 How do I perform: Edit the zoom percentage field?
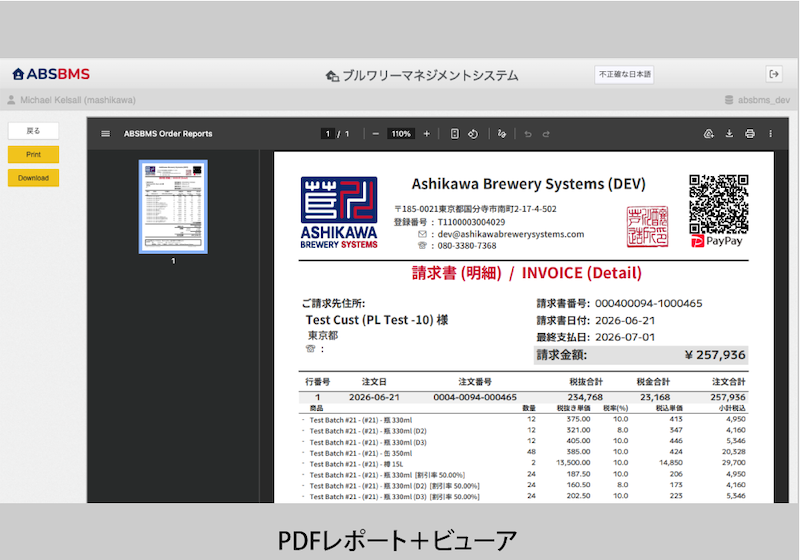point(401,134)
